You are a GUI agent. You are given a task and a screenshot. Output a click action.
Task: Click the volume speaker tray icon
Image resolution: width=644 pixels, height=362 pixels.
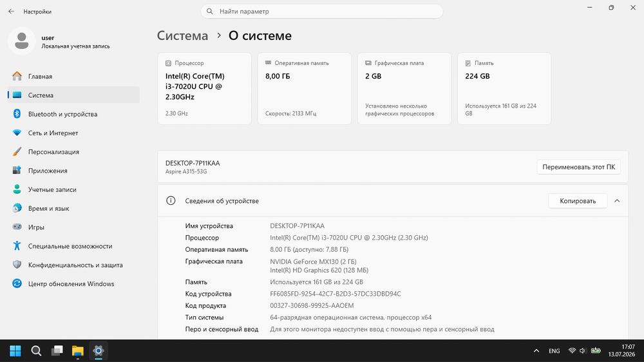(x=582, y=350)
